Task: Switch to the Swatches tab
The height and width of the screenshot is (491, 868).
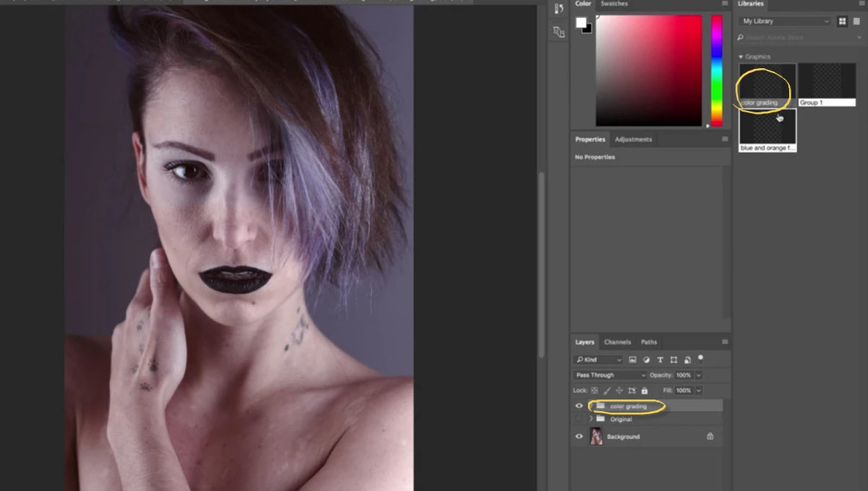Action: tap(614, 4)
